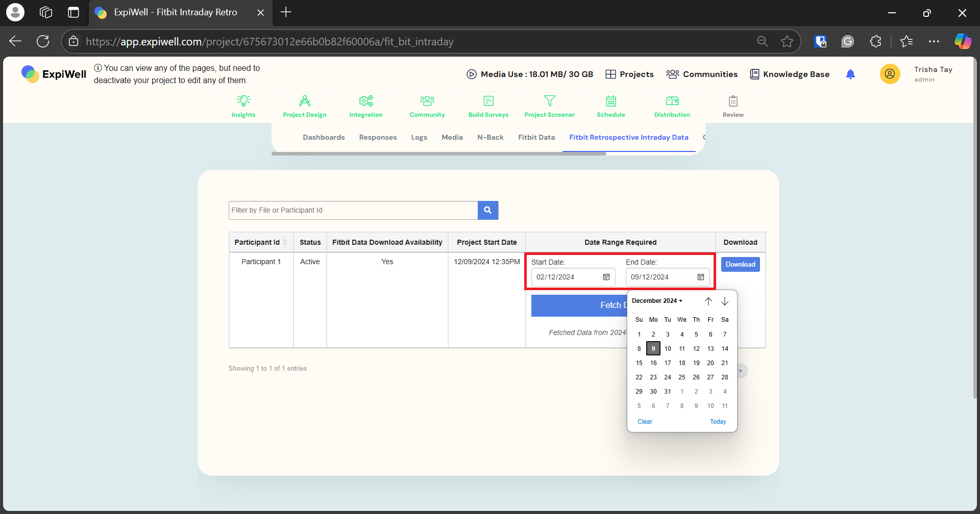Image resolution: width=980 pixels, height=514 pixels.
Task: Select December 1 in the calendar
Action: tap(639, 335)
